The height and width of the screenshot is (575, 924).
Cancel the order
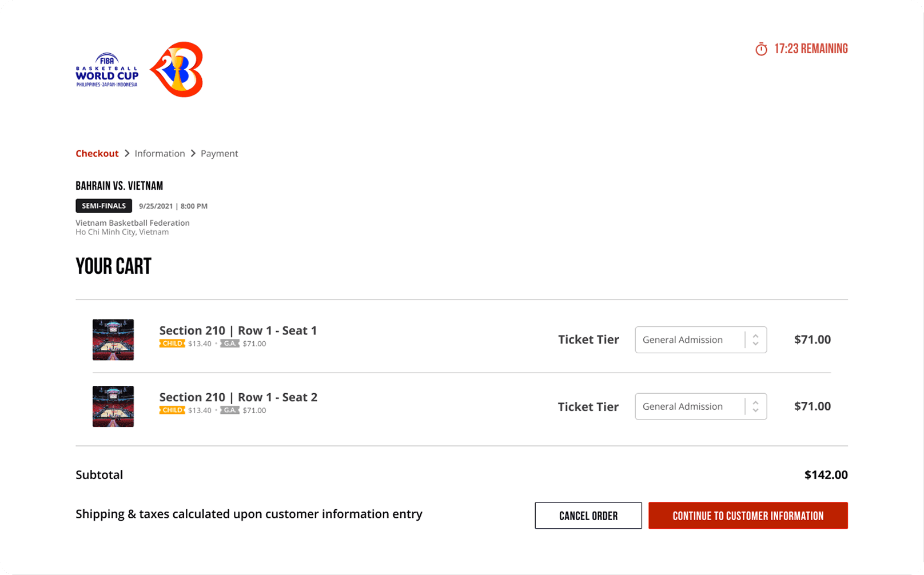tap(588, 515)
